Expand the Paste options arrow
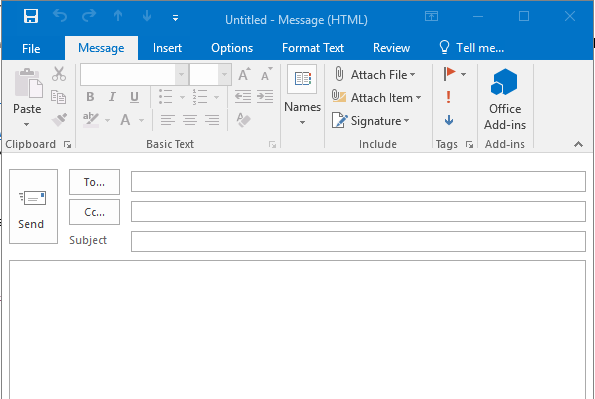 coord(26,124)
